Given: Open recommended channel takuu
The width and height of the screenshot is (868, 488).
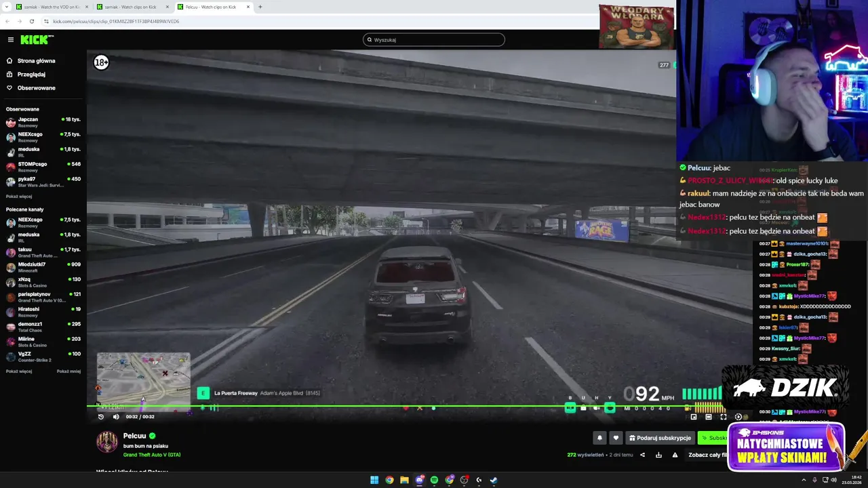Looking at the screenshot, I should coord(43,252).
